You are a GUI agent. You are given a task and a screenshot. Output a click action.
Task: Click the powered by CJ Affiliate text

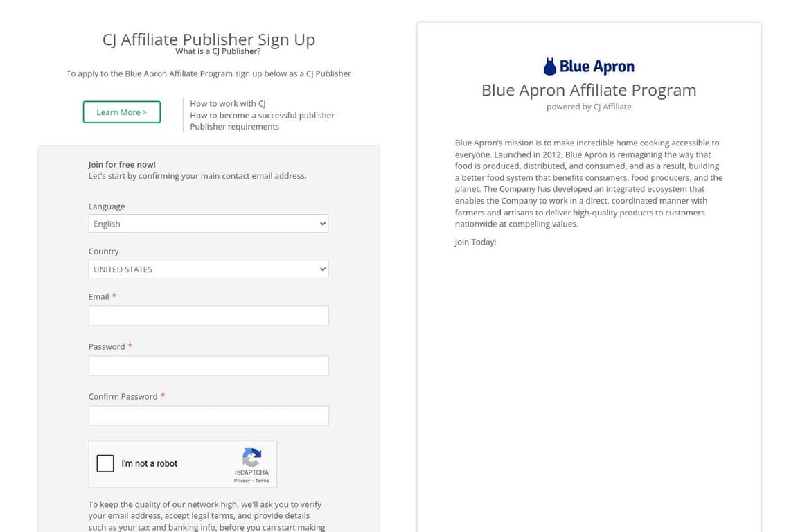click(589, 107)
